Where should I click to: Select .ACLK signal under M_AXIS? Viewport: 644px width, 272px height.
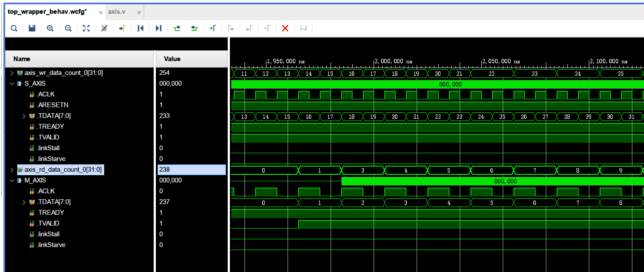coord(46,191)
